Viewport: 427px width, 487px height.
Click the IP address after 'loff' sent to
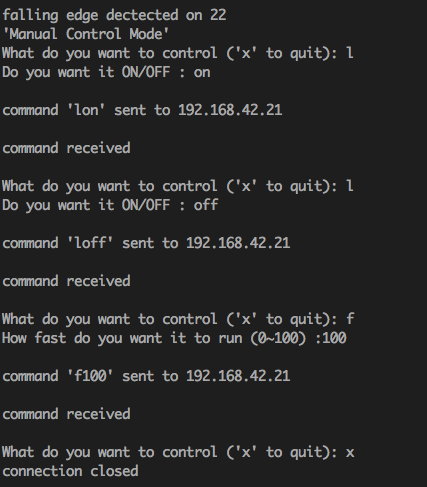pyautogui.click(x=238, y=243)
